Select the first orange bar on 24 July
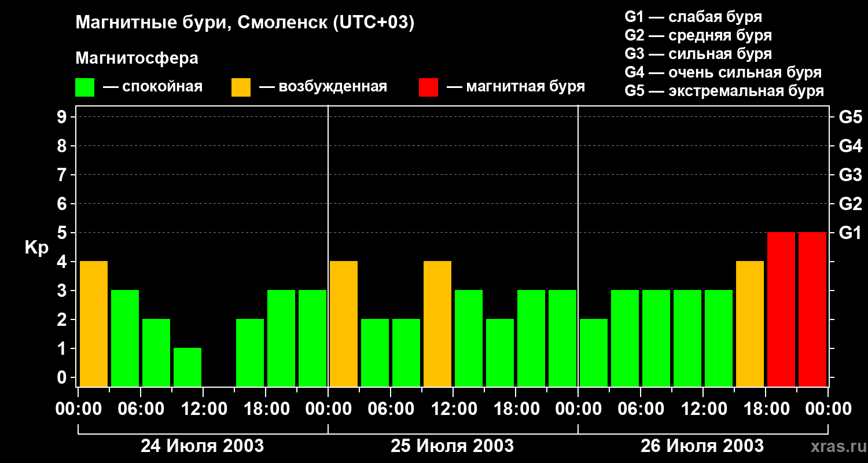Viewport: 868px width, 463px height. tap(94, 324)
